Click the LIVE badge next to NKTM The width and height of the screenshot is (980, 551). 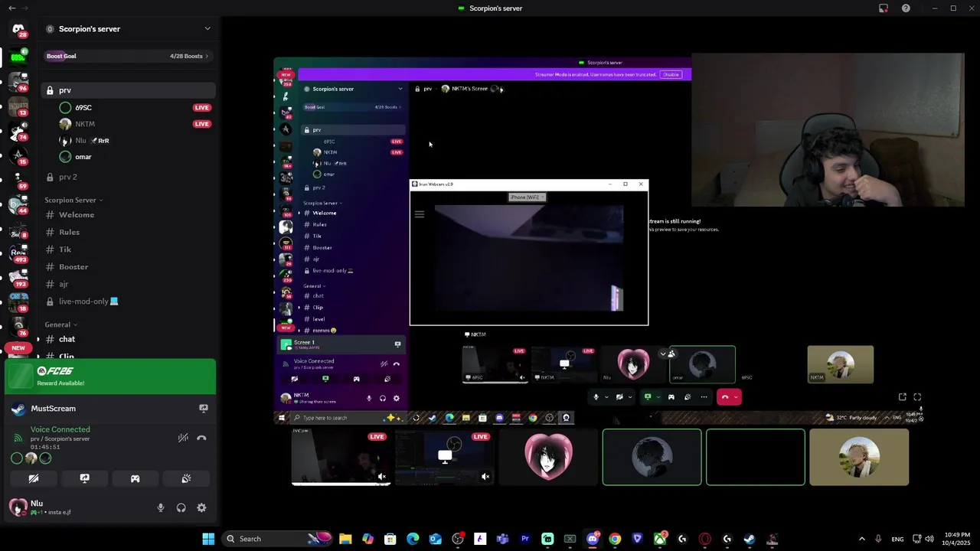click(201, 124)
